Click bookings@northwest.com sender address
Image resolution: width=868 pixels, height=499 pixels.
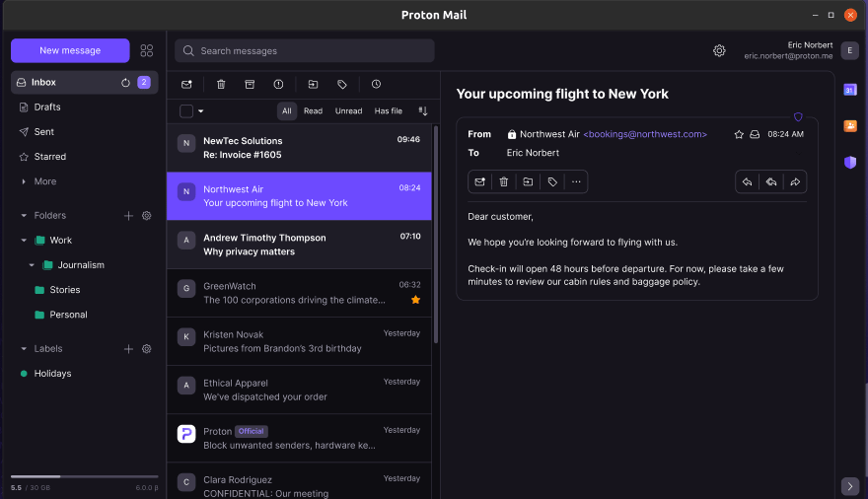pyautogui.click(x=645, y=134)
